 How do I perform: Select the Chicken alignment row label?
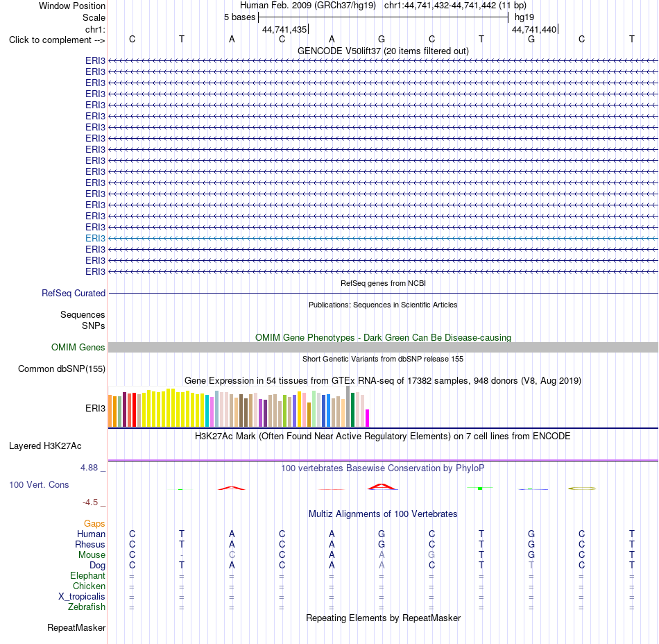pos(89,586)
